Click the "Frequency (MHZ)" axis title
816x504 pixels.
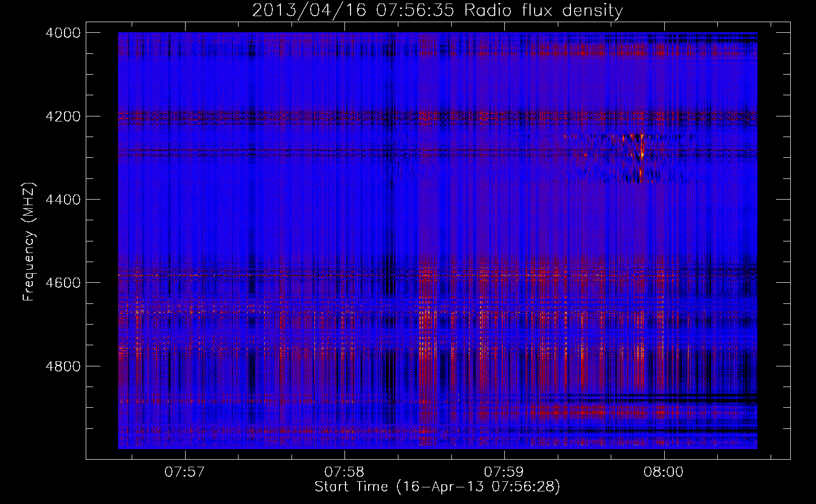click(29, 241)
